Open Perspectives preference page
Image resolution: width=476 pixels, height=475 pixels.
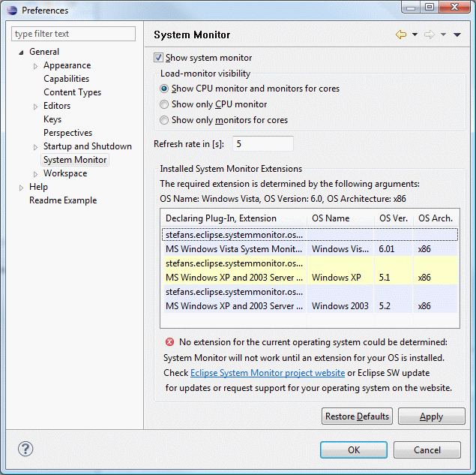67,133
